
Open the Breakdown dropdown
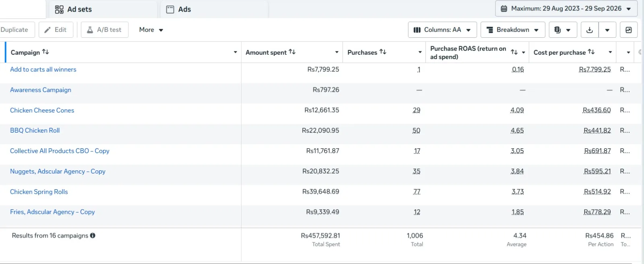click(513, 30)
